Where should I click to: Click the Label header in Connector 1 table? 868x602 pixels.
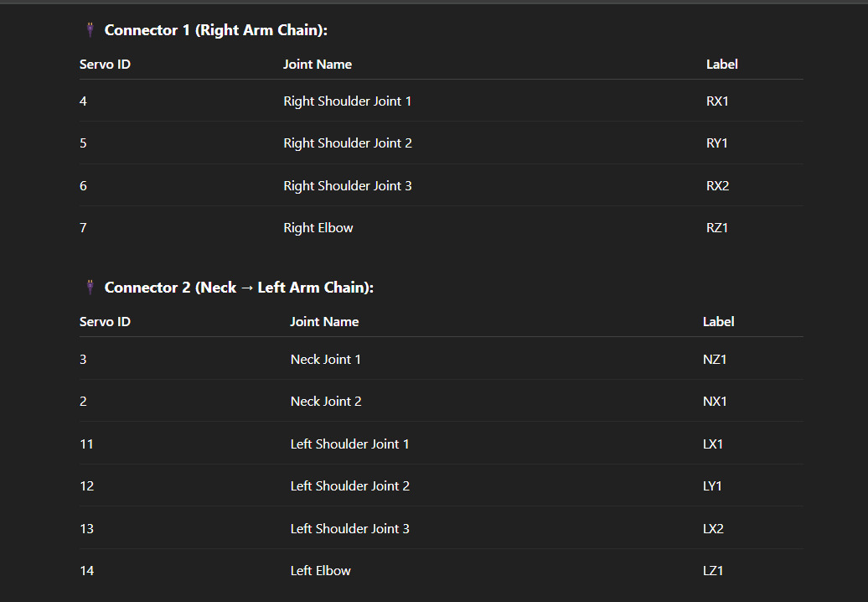pyautogui.click(x=721, y=65)
